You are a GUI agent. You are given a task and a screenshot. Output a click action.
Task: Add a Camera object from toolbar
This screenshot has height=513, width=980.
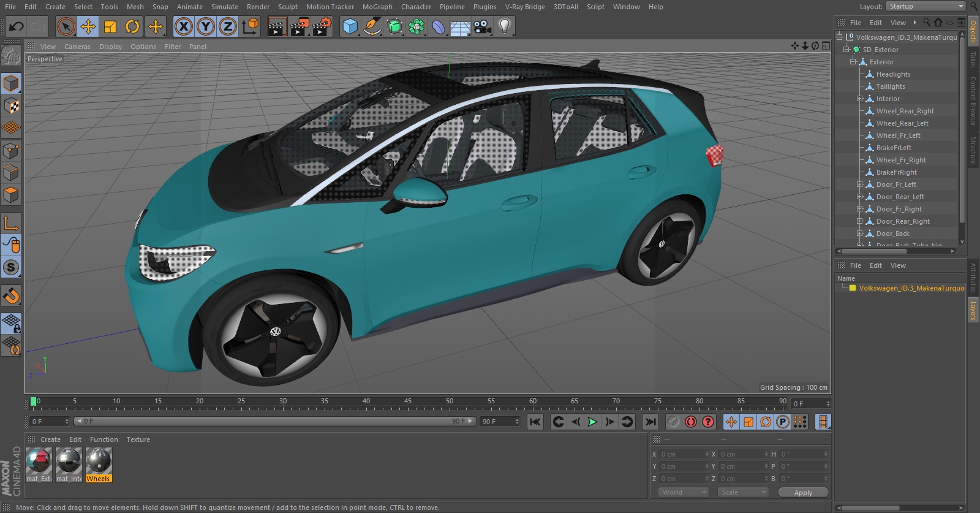[x=483, y=26]
